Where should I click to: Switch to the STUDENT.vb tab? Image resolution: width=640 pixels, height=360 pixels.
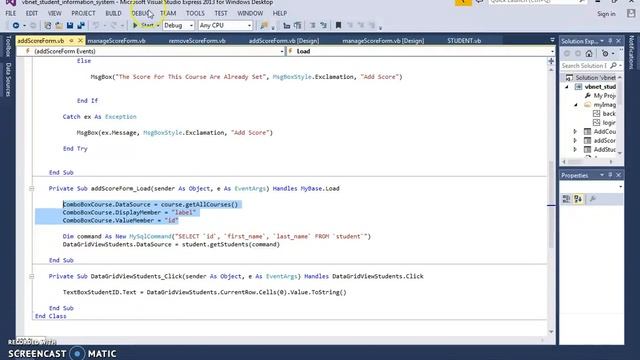point(464,41)
